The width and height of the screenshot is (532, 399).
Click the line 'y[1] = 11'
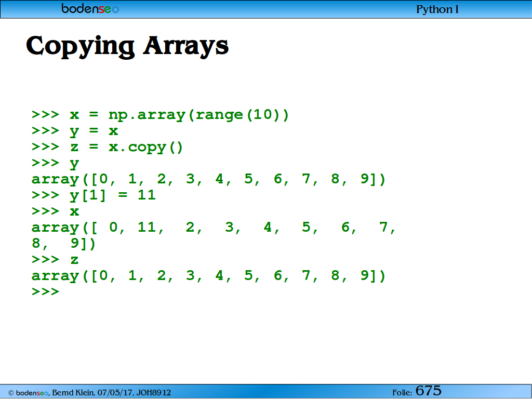[x=94, y=195]
